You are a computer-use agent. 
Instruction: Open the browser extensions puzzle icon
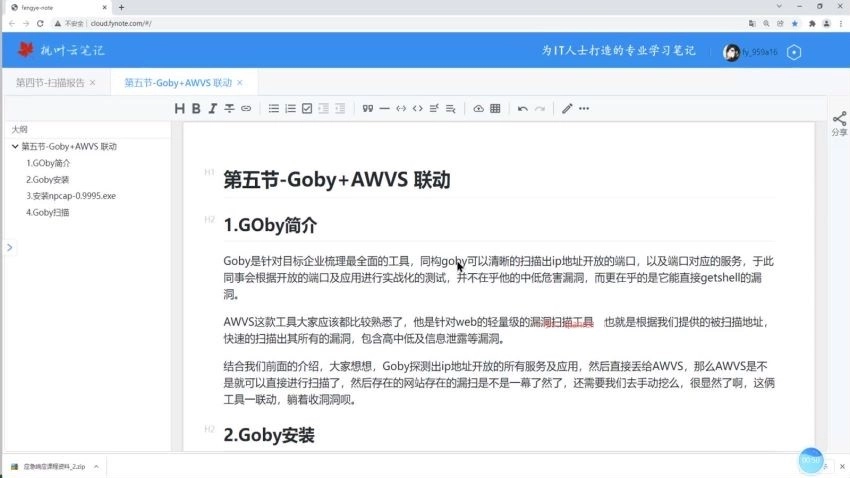coord(812,24)
